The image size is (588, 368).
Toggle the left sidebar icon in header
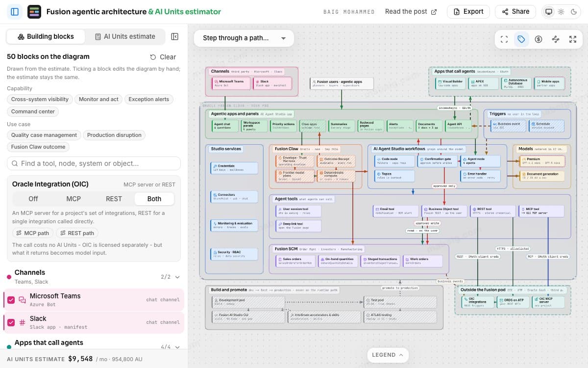coord(15,12)
